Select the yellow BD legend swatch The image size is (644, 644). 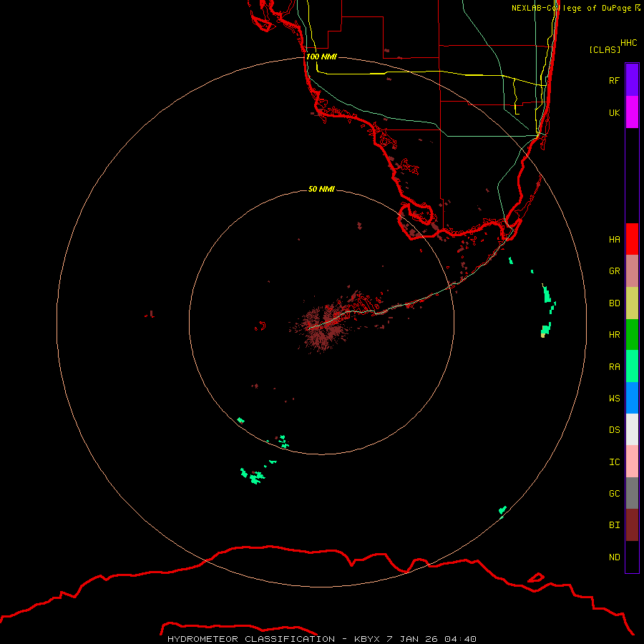(x=632, y=303)
